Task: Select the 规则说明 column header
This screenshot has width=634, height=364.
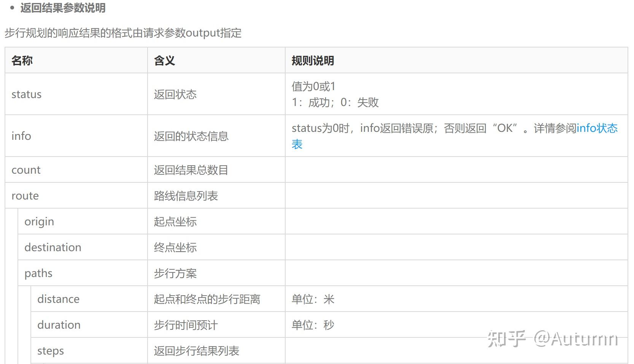Action: click(313, 60)
